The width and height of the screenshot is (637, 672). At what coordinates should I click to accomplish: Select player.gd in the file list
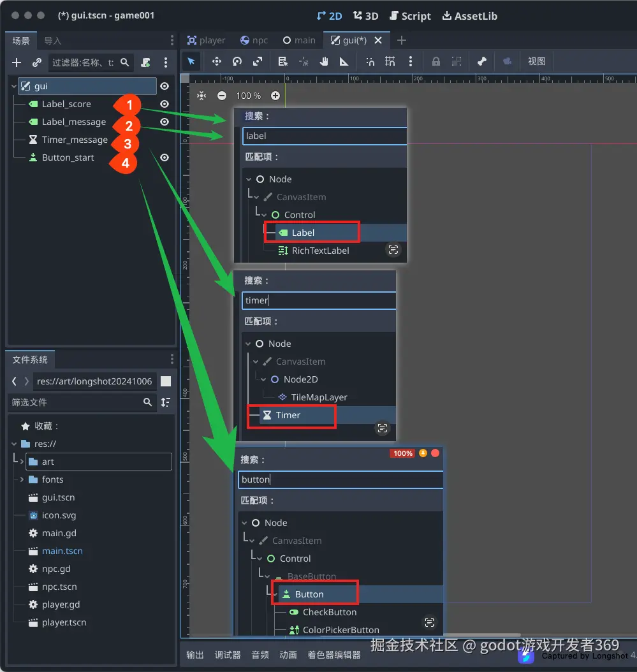[x=61, y=604]
